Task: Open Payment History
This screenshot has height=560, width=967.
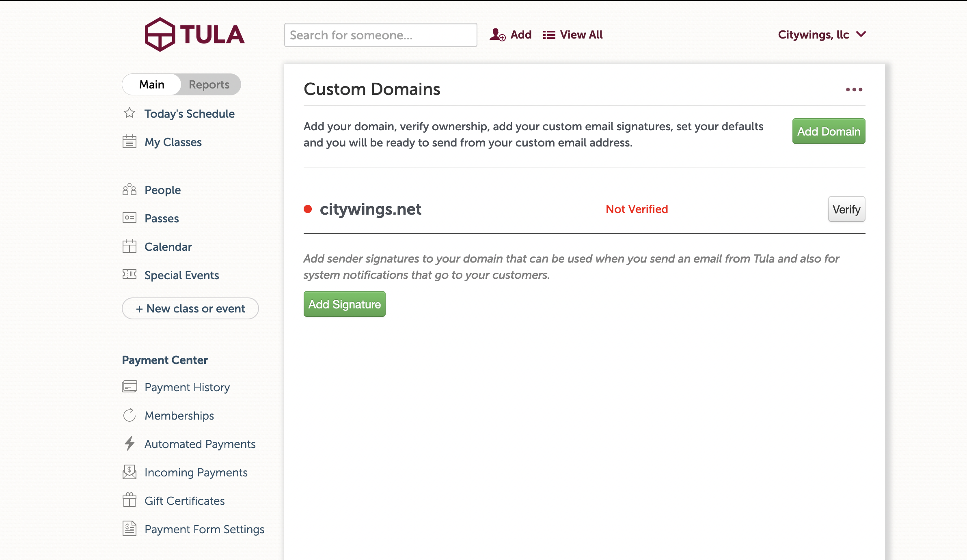Action: (x=187, y=387)
